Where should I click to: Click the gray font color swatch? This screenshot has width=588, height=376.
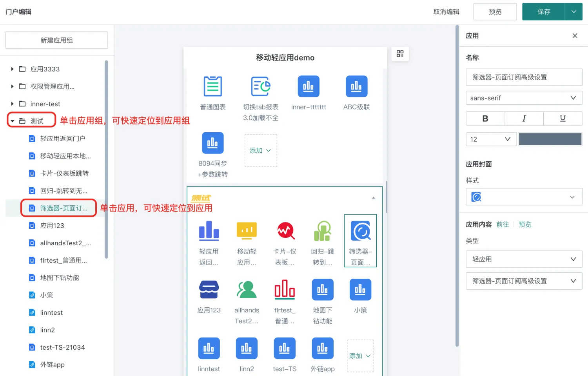(x=550, y=139)
